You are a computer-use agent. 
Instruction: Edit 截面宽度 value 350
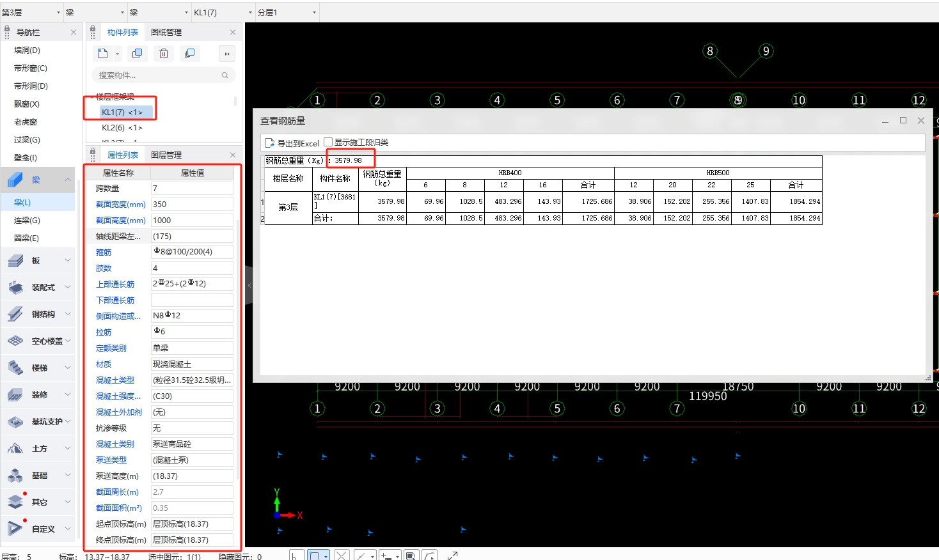coord(192,205)
